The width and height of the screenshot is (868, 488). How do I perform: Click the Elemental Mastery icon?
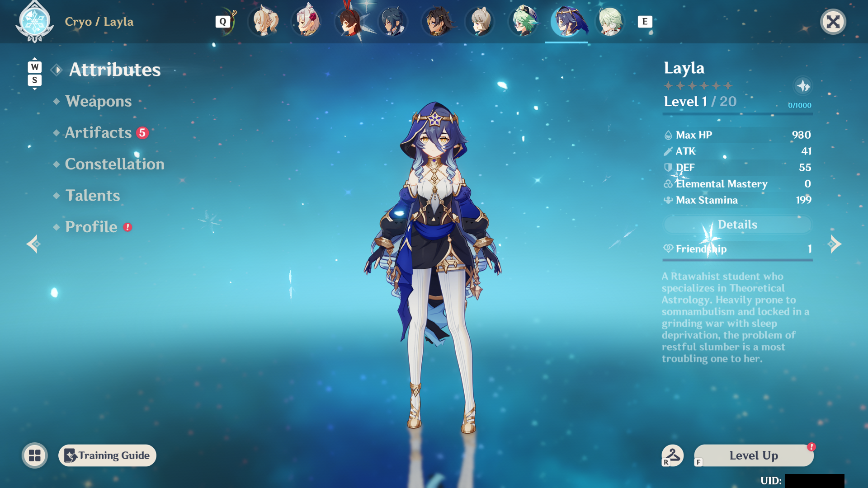pos(668,184)
